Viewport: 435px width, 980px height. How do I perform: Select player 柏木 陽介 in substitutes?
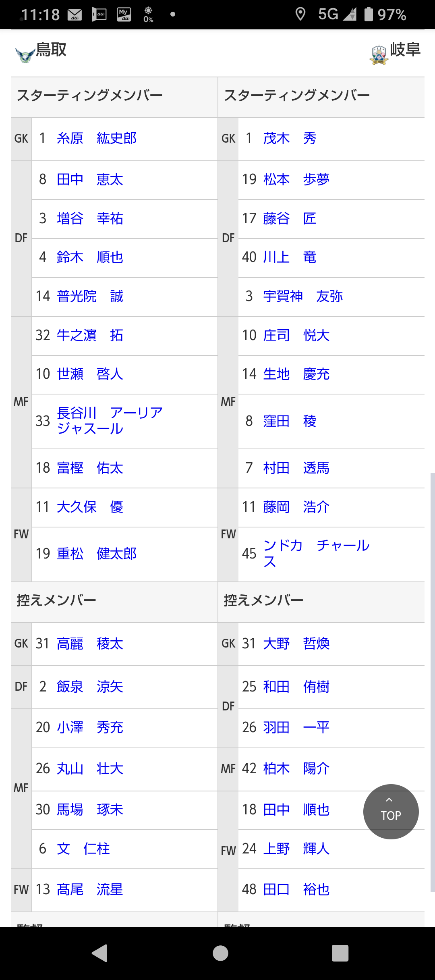296,769
